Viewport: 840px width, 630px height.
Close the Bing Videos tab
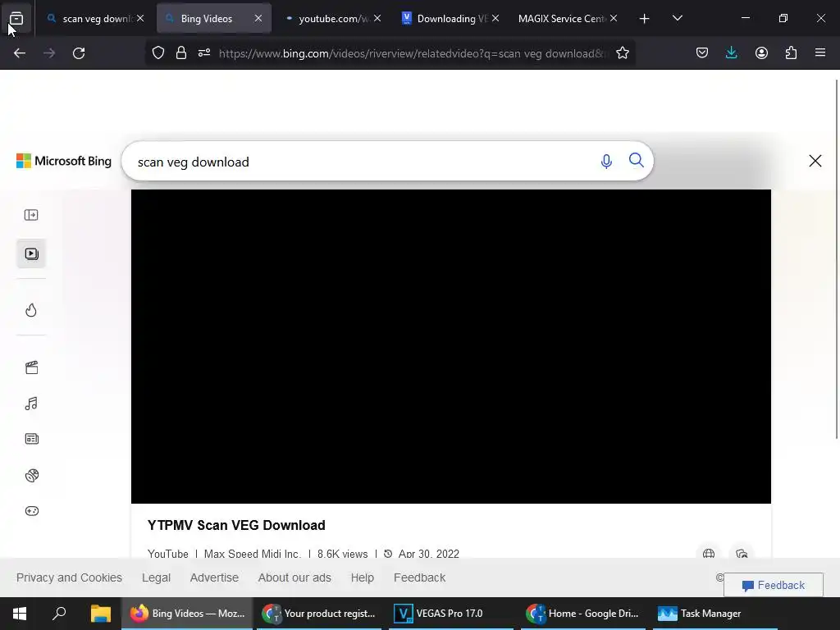258,18
